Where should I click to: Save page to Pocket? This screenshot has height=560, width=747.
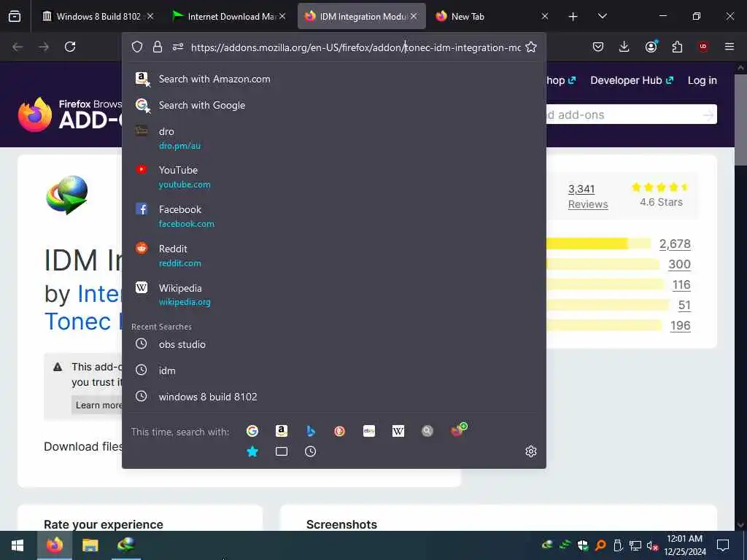pos(598,47)
